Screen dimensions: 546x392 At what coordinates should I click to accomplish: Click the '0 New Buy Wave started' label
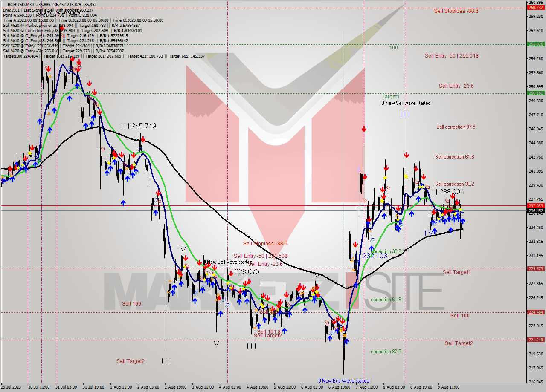344,381
